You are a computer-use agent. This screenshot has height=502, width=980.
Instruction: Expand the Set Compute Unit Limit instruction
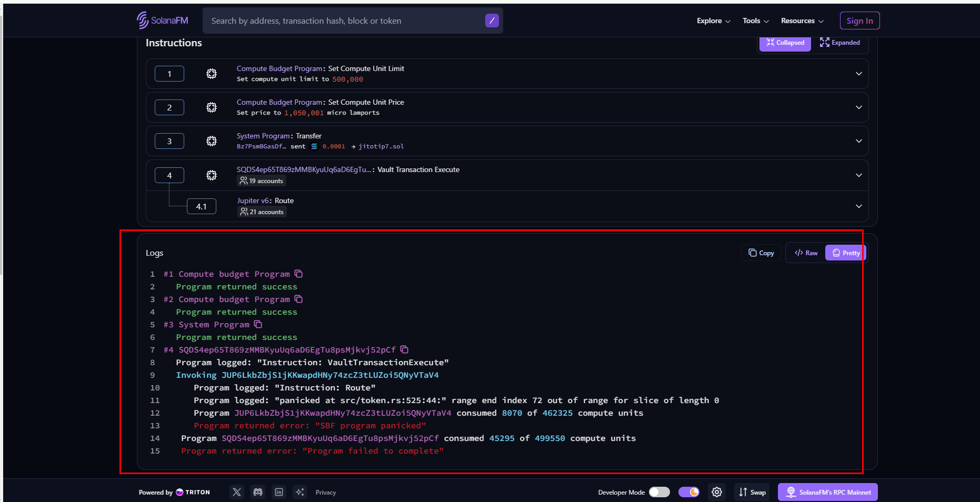(858, 74)
